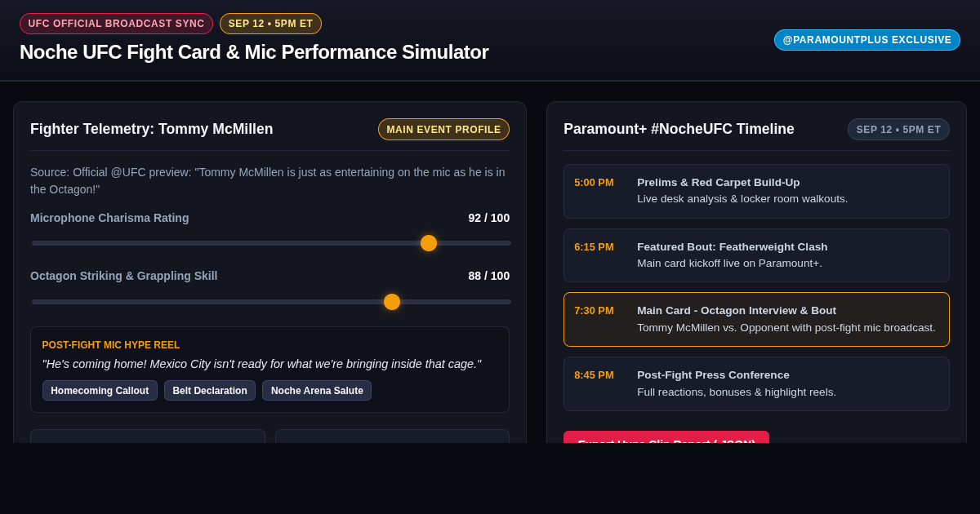Click the 88 / 100 skill value
This screenshot has height=514, width=980.
point(488,276)
